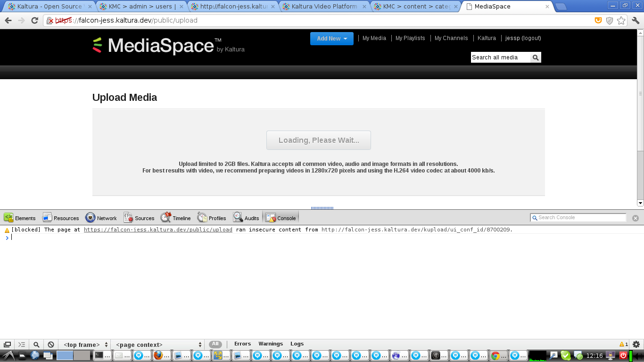Switch to the KMC admin users tab

(141, 7)
